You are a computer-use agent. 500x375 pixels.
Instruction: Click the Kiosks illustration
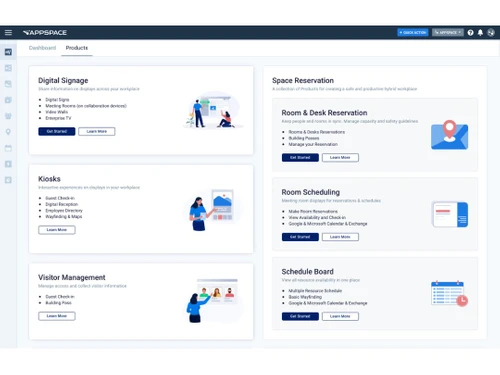(x=212, y=209)
